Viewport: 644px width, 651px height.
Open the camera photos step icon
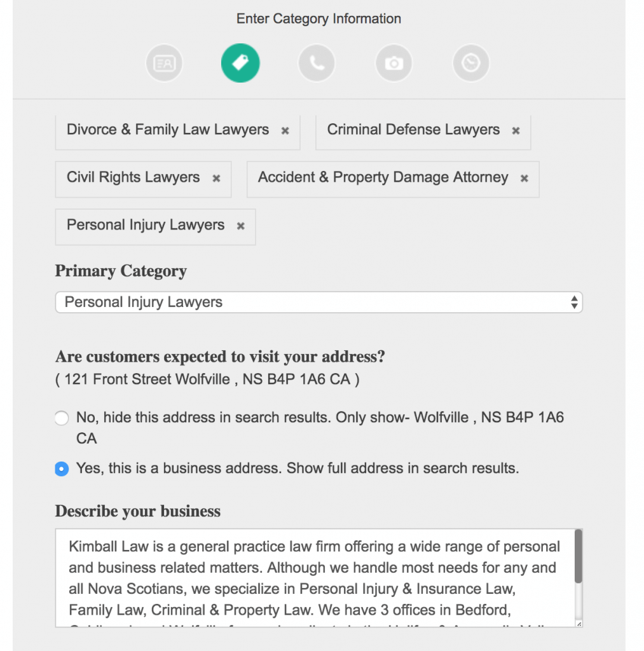click(394, 63)
